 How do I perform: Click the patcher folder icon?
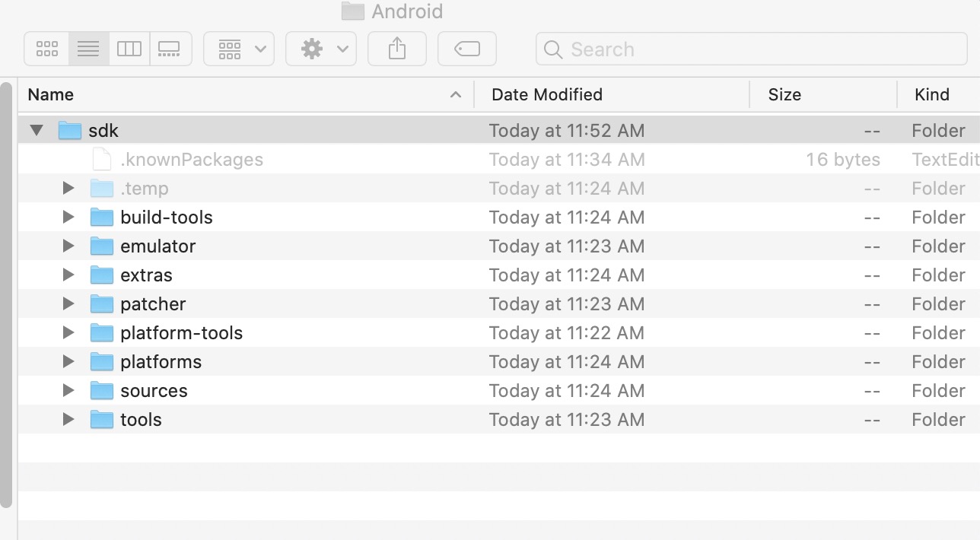pyautogui.click(x=102, y=303)
